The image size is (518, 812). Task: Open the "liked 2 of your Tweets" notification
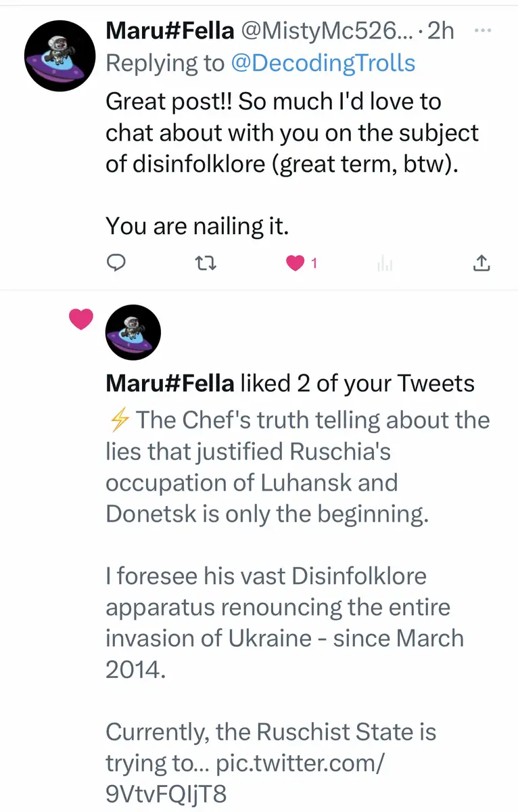(x=357, y=384)
